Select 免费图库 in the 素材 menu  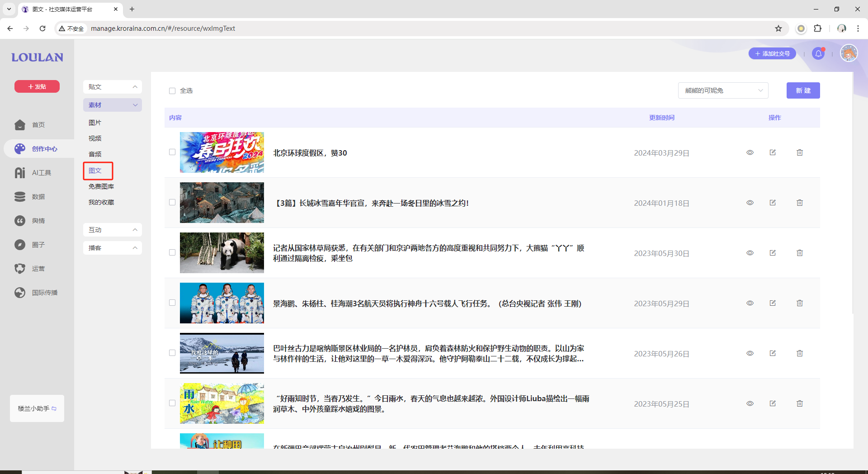pos(101,186)
